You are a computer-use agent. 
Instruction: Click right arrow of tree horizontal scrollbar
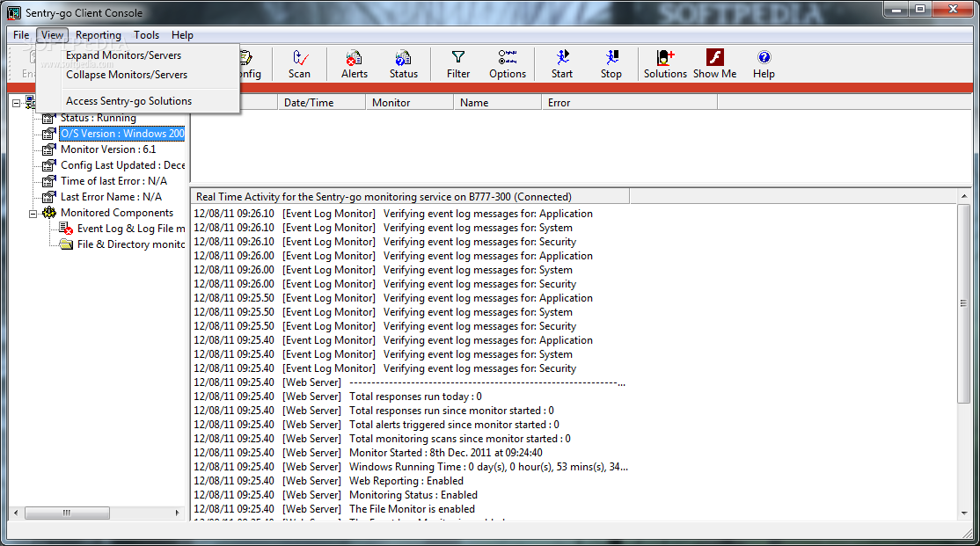pos(177,513)
